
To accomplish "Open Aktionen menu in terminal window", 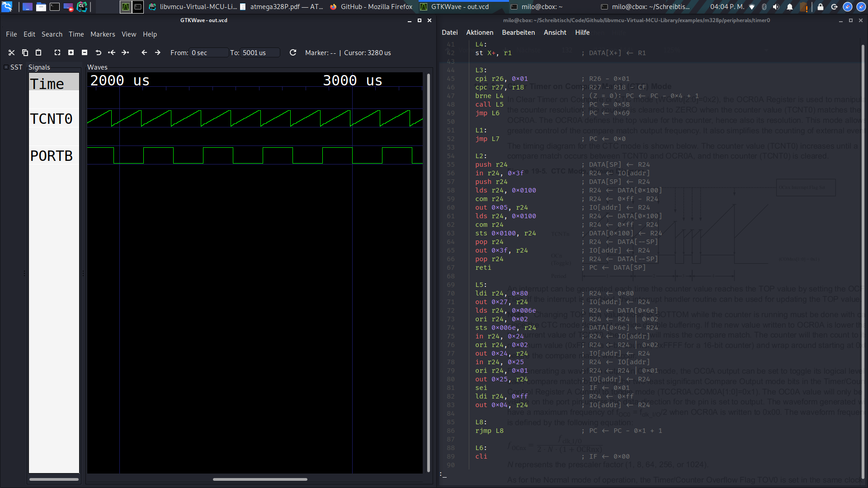I will [x=480, y=33].
